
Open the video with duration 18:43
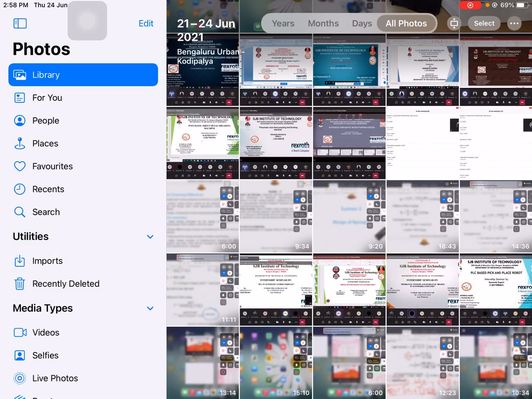click(423, 216)
